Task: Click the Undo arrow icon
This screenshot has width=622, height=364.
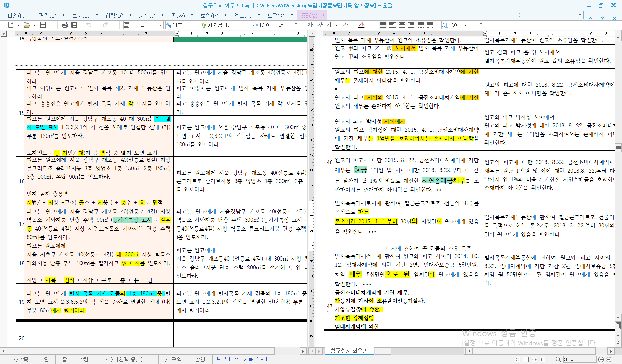Action: pyautogui.click(x=89, y=25)
